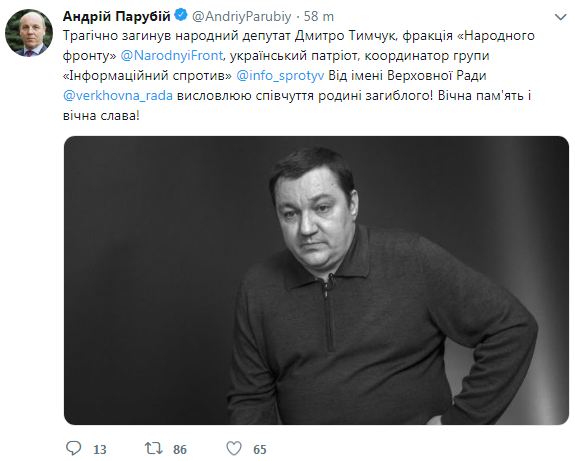Click the reply count 13
Viewport: 575px width, 461px height.
[99, 449]
